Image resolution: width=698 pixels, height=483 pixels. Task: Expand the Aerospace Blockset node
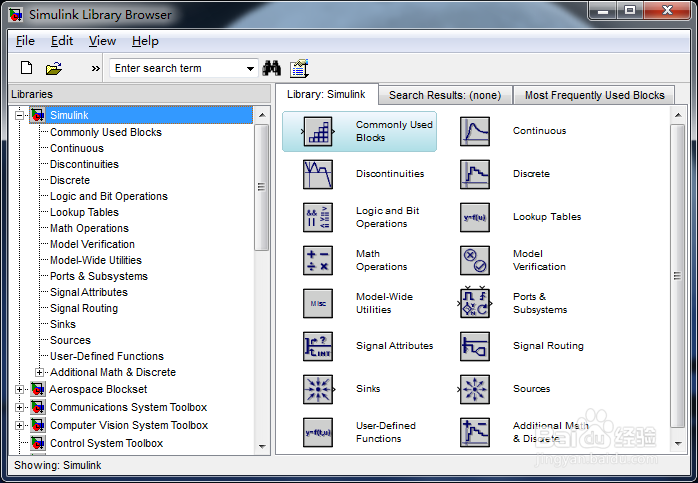click(x=19, y=390)
